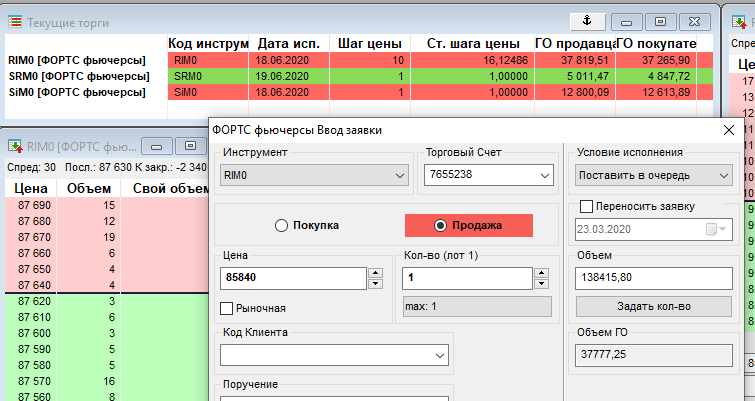Click the Свой объем column header

point(165,188)
